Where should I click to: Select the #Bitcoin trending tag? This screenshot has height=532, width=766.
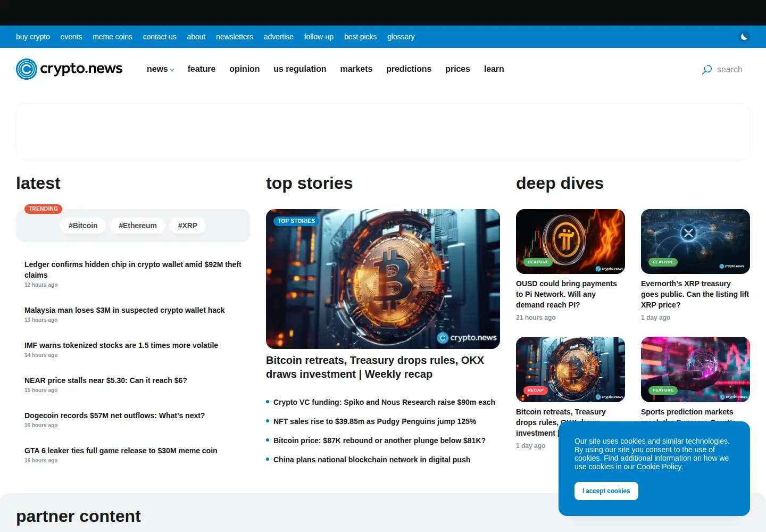83,226
